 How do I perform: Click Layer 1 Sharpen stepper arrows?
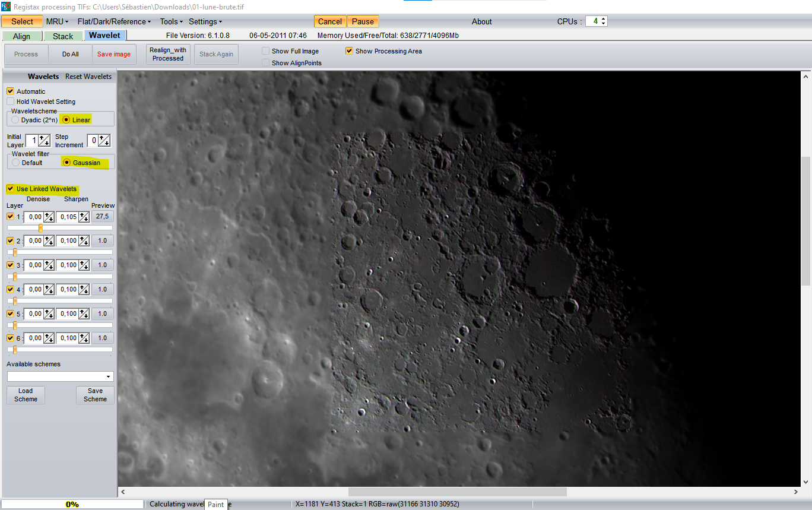click(84, 217)
